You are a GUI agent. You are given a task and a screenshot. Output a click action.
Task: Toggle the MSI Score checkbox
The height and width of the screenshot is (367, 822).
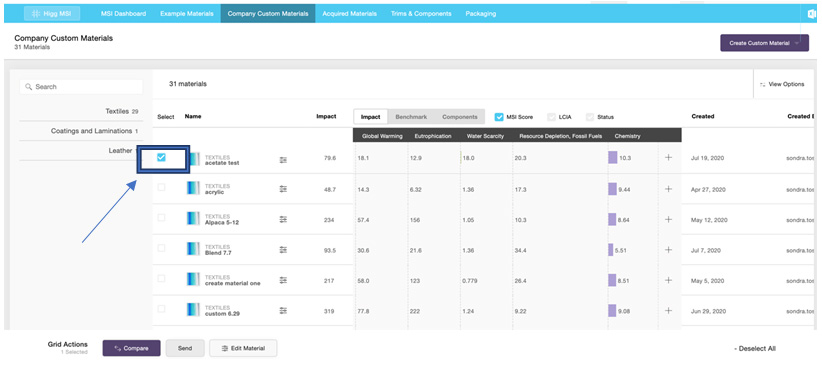(x=499, y=117)
